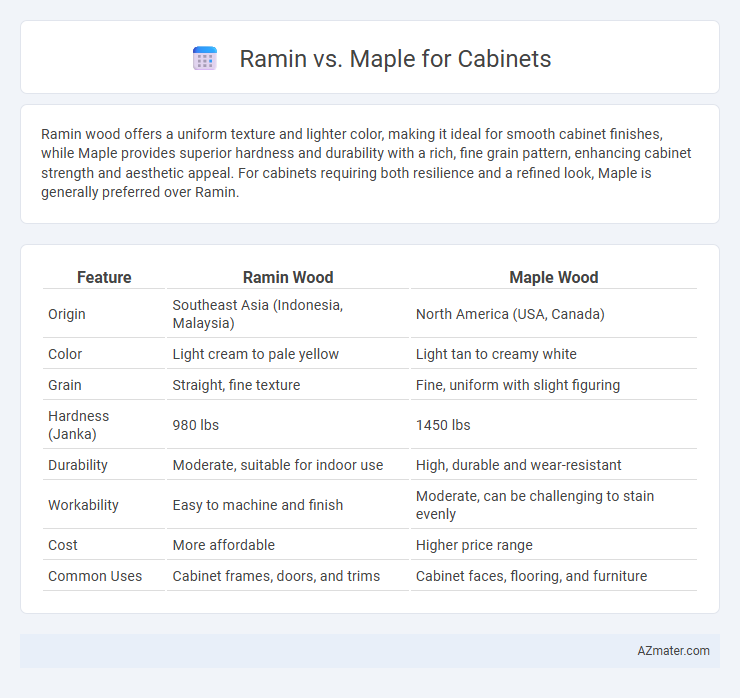This screenshot has width=740, height=698.
Task: Click the summary paragraph about Ramin wood
Action: pyautogui.click(x=366, y=163)
